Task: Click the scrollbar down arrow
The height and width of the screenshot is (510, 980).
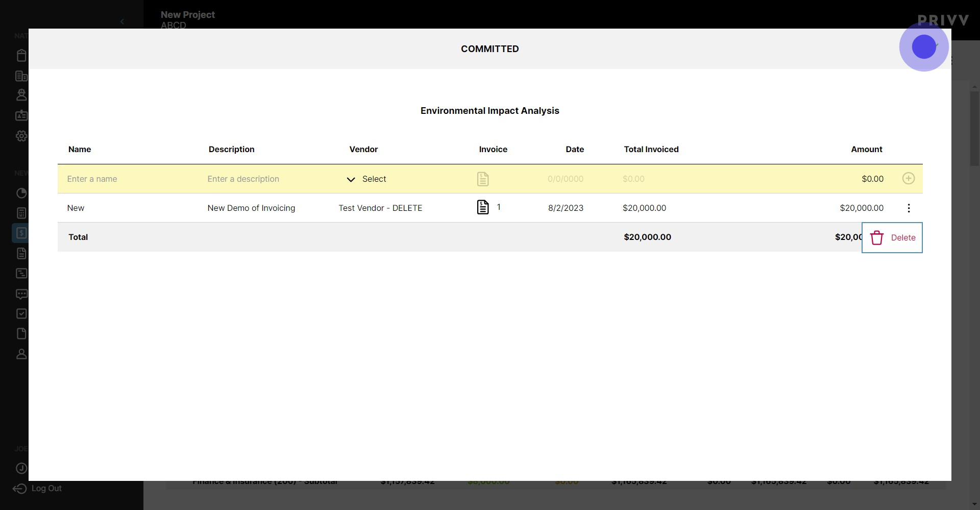Action: (974, 504)
